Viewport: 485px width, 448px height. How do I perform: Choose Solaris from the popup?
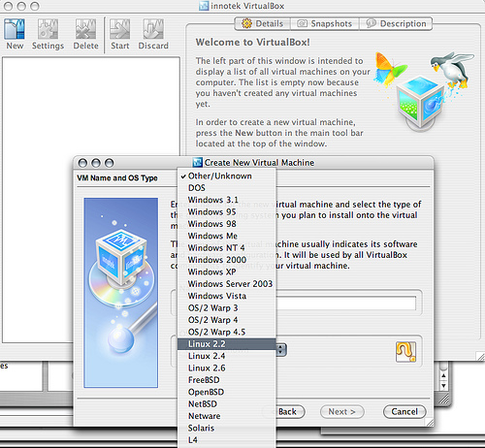[227, 428]
